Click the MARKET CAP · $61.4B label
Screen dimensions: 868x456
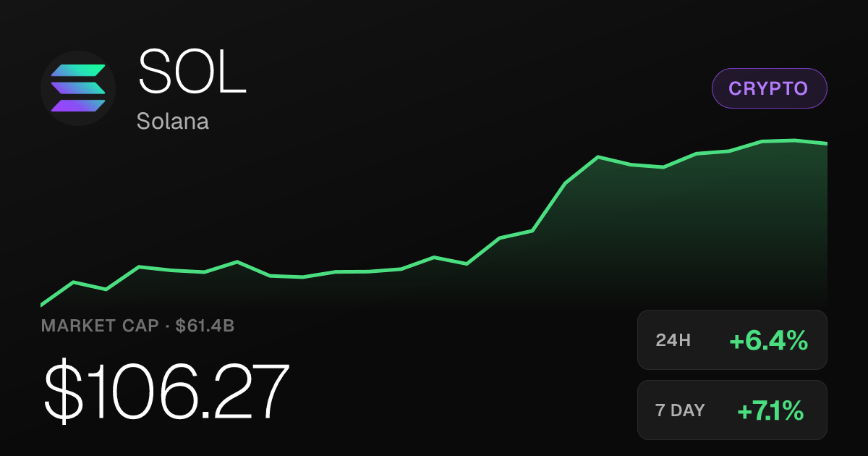click(x=137, y=326)
